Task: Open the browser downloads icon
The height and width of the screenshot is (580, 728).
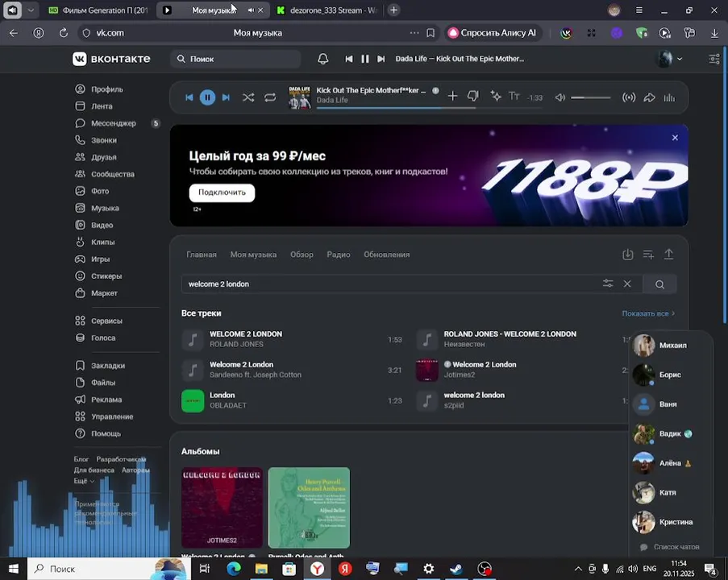Action: 714,33
